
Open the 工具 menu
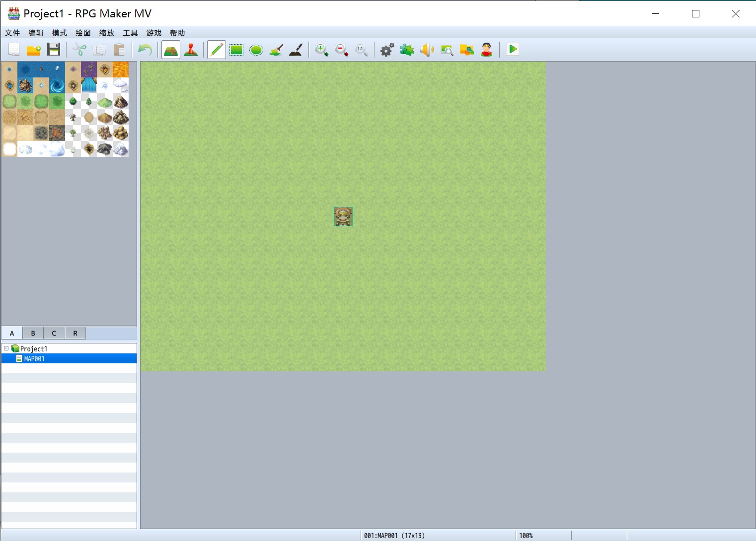click(130, 33)
